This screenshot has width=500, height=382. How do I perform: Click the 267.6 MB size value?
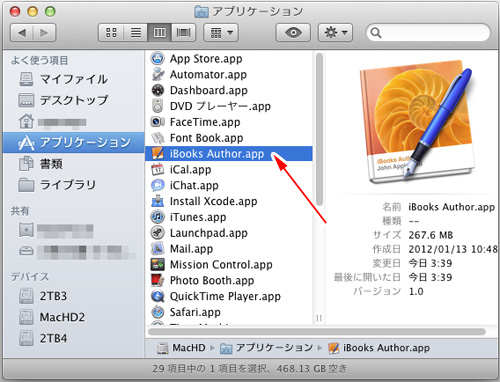tap(431, 235)
